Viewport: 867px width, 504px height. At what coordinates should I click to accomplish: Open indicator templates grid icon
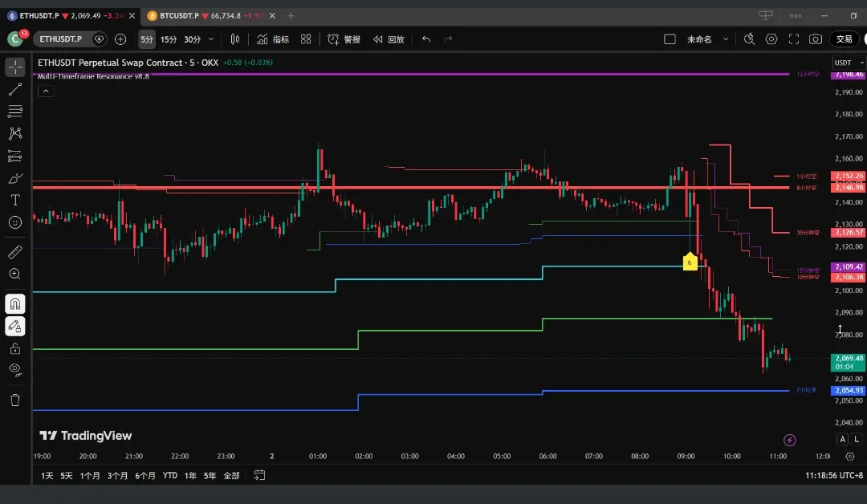[306, 39]
